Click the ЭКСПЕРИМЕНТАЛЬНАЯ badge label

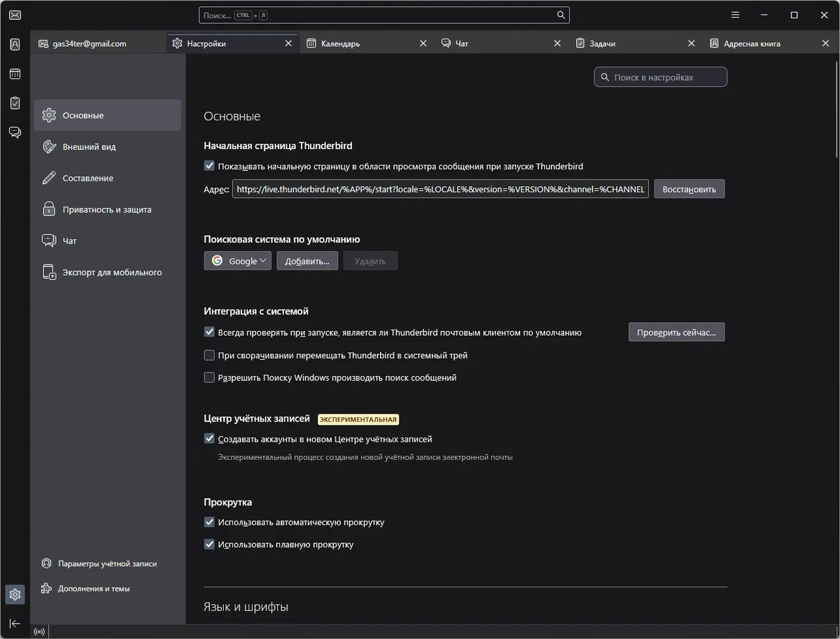[x=358, y=419]
